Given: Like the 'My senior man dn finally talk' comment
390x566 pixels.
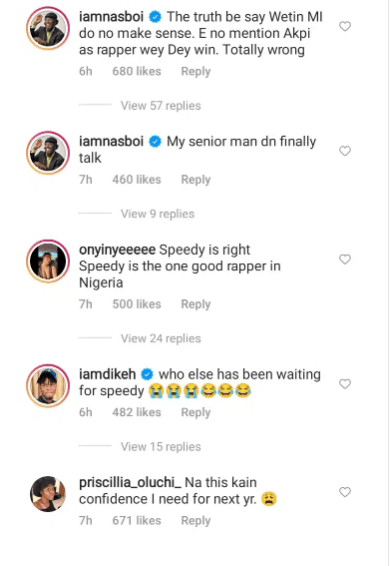Looking at the screenshot, I should click(x=345, y=151).
